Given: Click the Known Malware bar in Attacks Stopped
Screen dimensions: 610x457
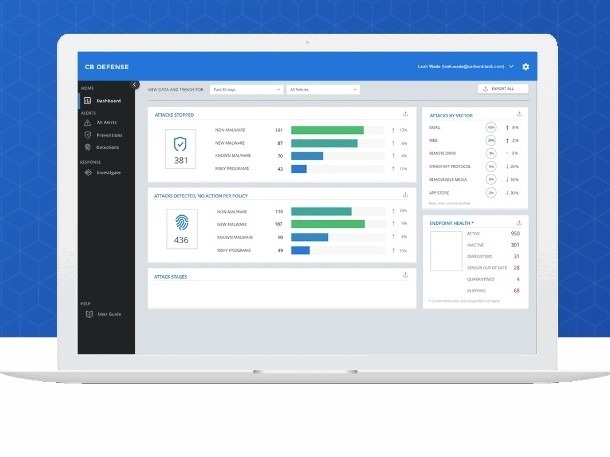Looking at the screenshot, I should click(x=307, y=156).
